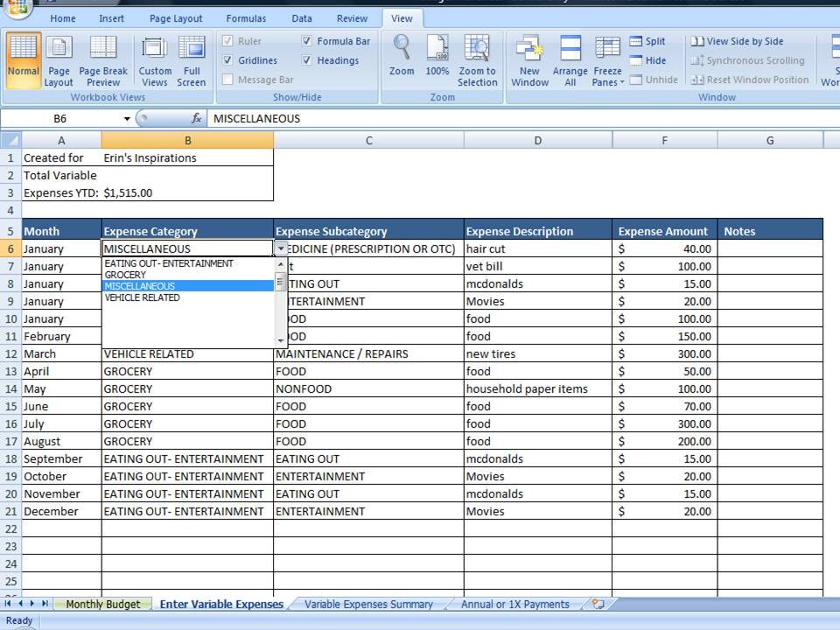Screen dimensions: 840x630
Task: Click Zoom to Selection
Action: point(478,60)
